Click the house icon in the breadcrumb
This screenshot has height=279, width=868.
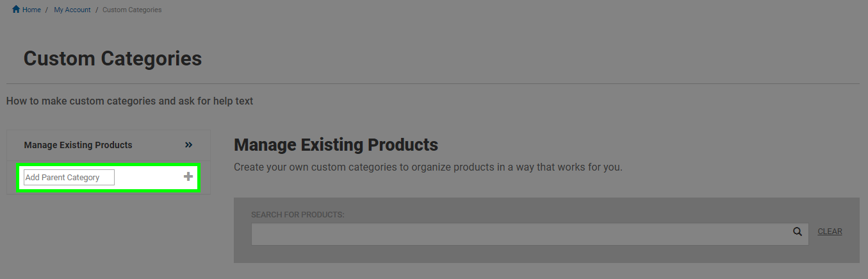[16, 10]
